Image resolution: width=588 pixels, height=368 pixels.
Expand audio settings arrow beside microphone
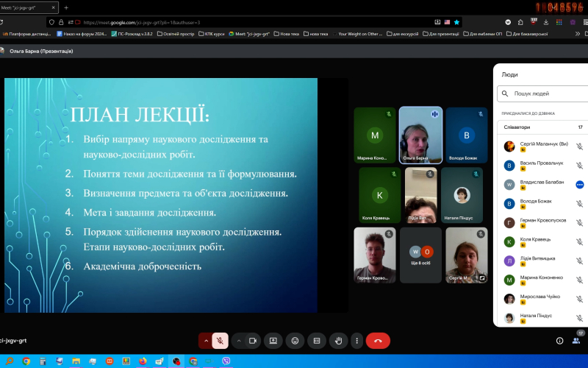[206, 341]
